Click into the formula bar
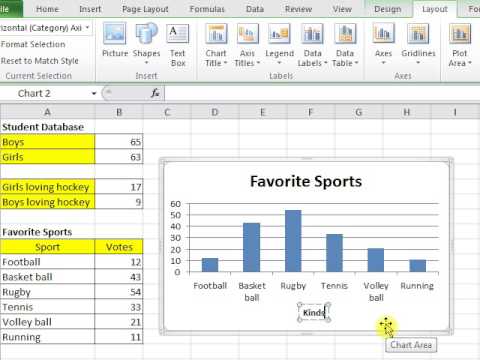 [322, 93]
